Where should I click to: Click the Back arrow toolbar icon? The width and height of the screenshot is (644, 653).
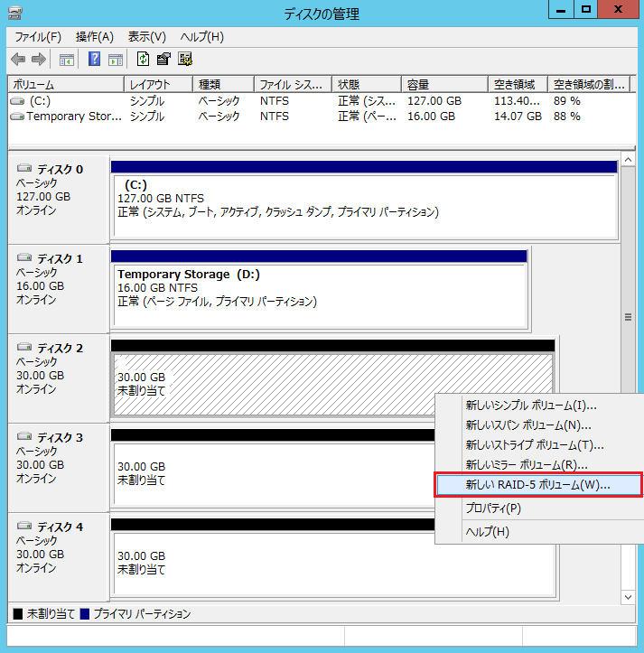[x=18, y=59]
